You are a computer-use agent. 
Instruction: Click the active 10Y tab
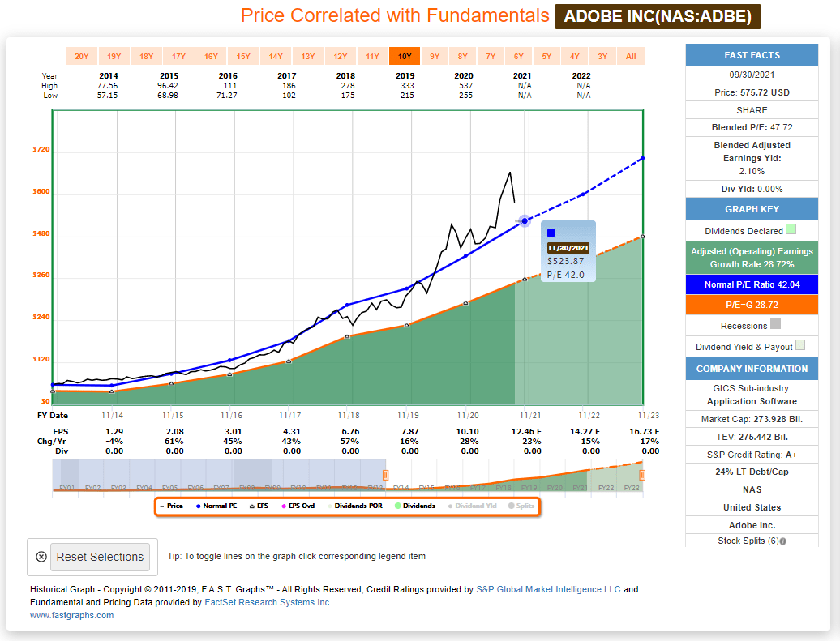click(x=405, y=56)
